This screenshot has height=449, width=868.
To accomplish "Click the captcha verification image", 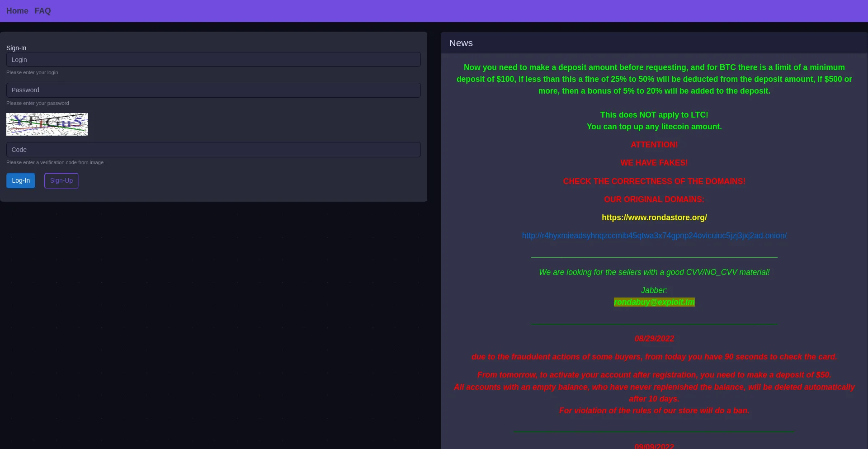I will 47,124.
